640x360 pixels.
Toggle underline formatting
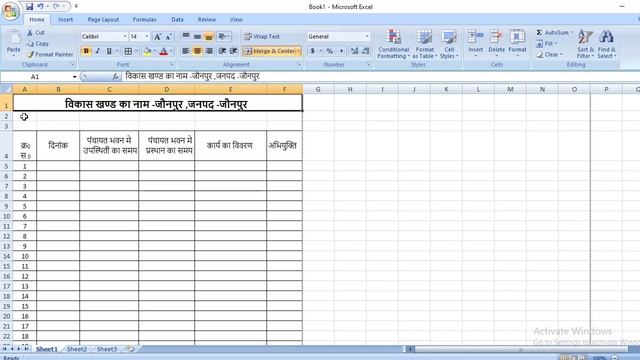pyautogui.click(x=109, y=51)
